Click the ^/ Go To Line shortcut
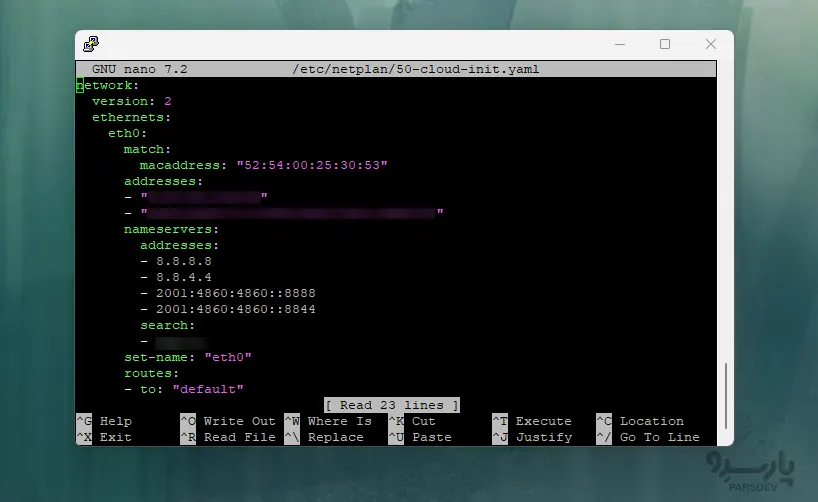Viewport: 818px width, 502px height. [x=648, y=437]
